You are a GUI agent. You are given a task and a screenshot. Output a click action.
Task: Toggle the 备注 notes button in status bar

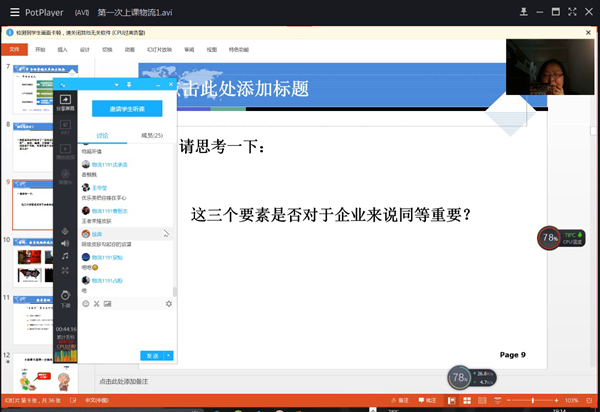(x=399, y=401)
